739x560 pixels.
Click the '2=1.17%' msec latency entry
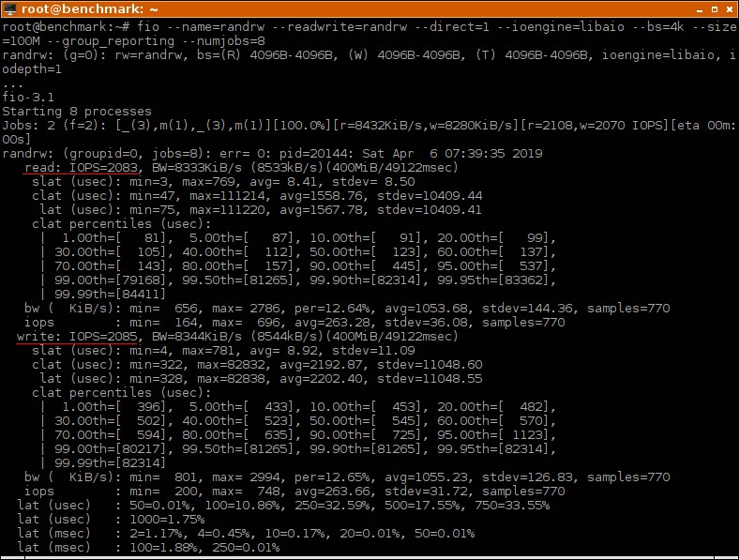click(x=156, y=534)
